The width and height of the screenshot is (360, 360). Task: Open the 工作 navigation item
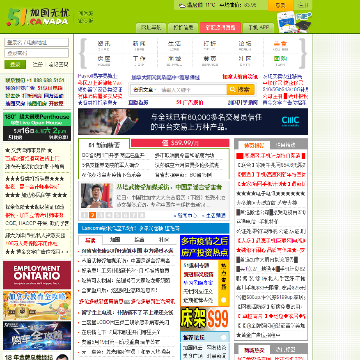[139, 60]
